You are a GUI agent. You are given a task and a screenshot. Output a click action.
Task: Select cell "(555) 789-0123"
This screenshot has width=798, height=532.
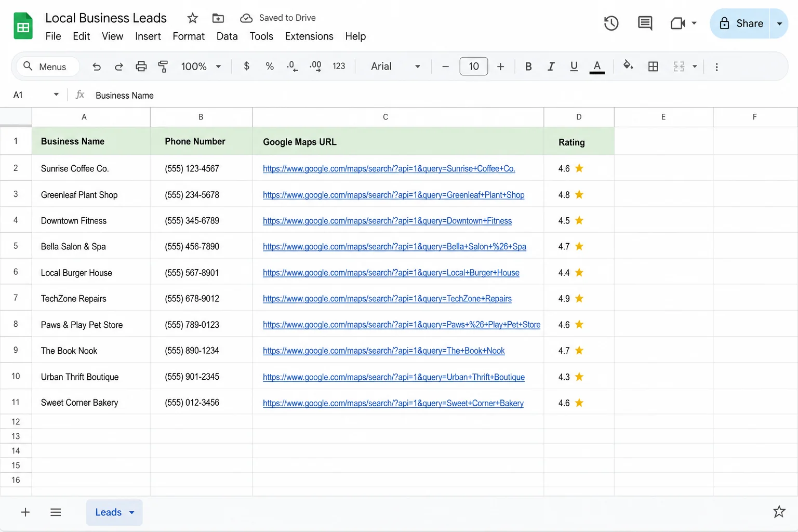(201, 324)
